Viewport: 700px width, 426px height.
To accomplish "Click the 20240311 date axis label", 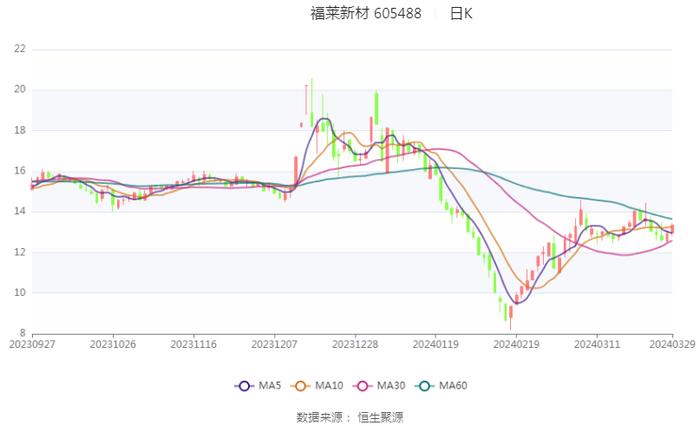I will pyautogui.click(x=596, y=343).
